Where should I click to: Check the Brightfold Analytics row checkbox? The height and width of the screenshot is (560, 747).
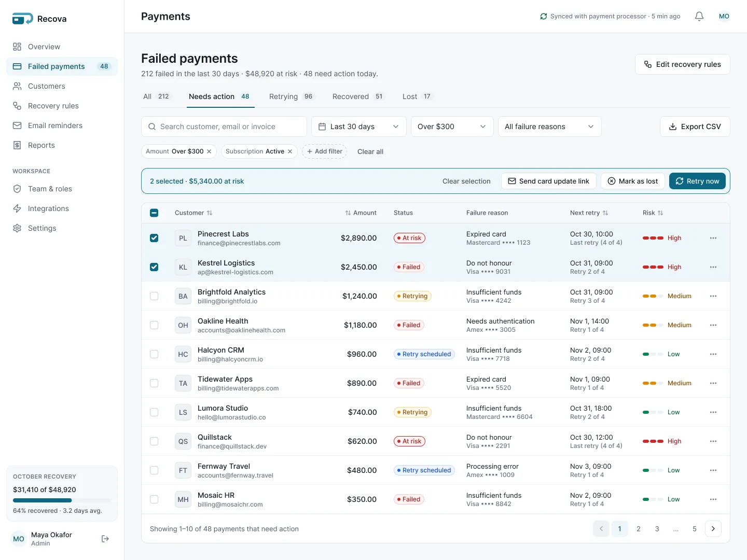pyautogui.click(x=154, y=296)
